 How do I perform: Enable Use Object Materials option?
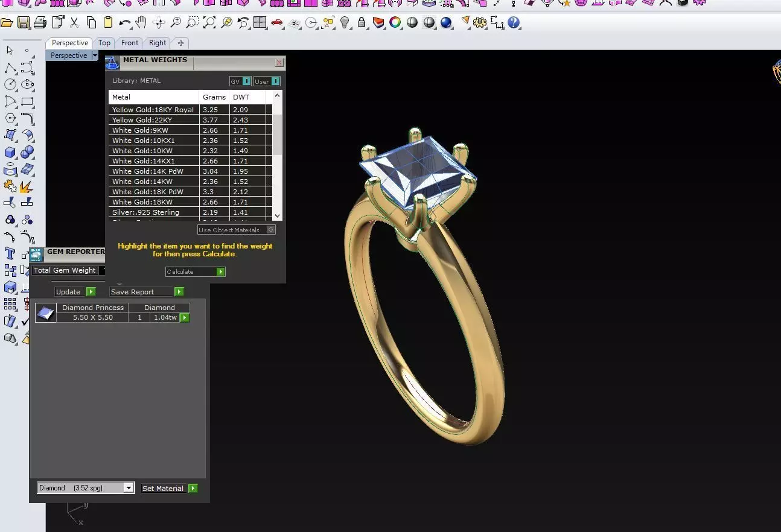coord(237,230)
